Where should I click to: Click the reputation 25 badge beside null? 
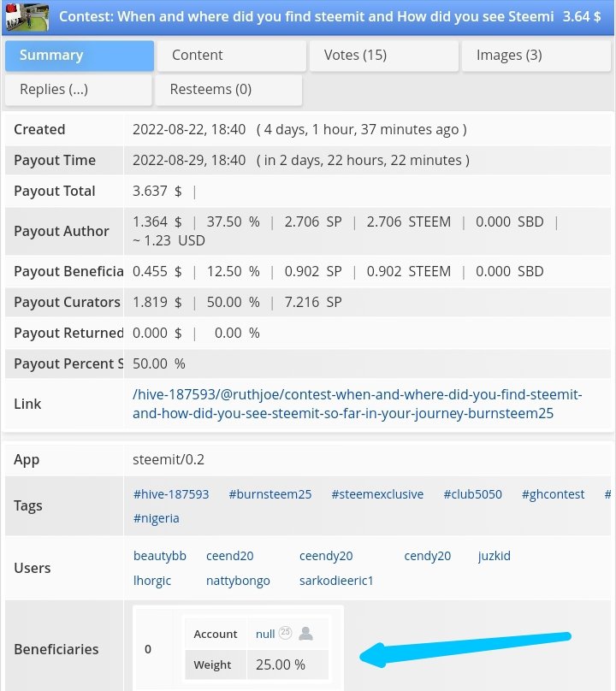285,632
